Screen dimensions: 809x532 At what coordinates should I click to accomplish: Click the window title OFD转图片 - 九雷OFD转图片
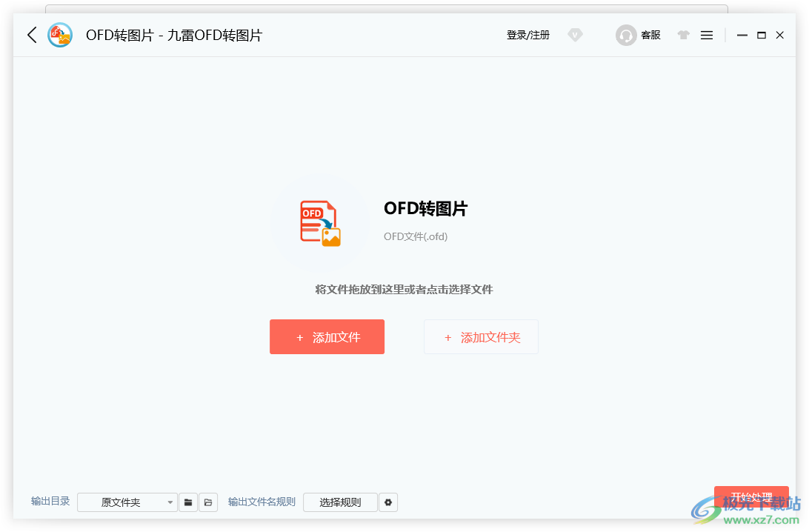(174, 35)
